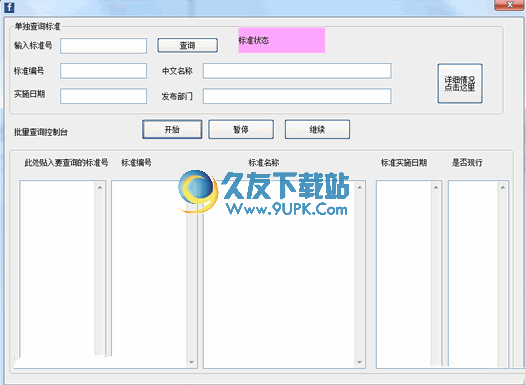Viewport: 526px width, 385px height.
Task: Click the 继续 continue button
Action: [x=317, y=129]
